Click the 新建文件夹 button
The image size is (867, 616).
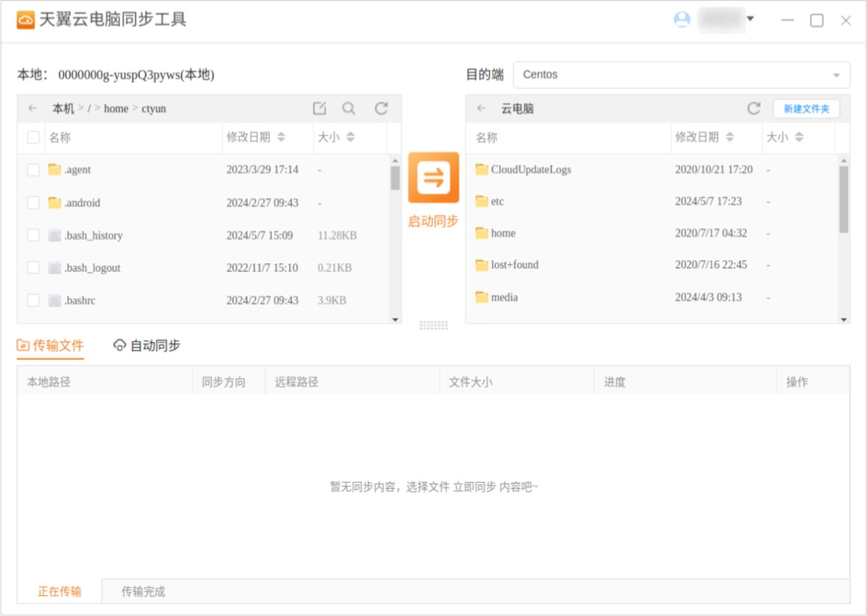click(x=804, y=108)
